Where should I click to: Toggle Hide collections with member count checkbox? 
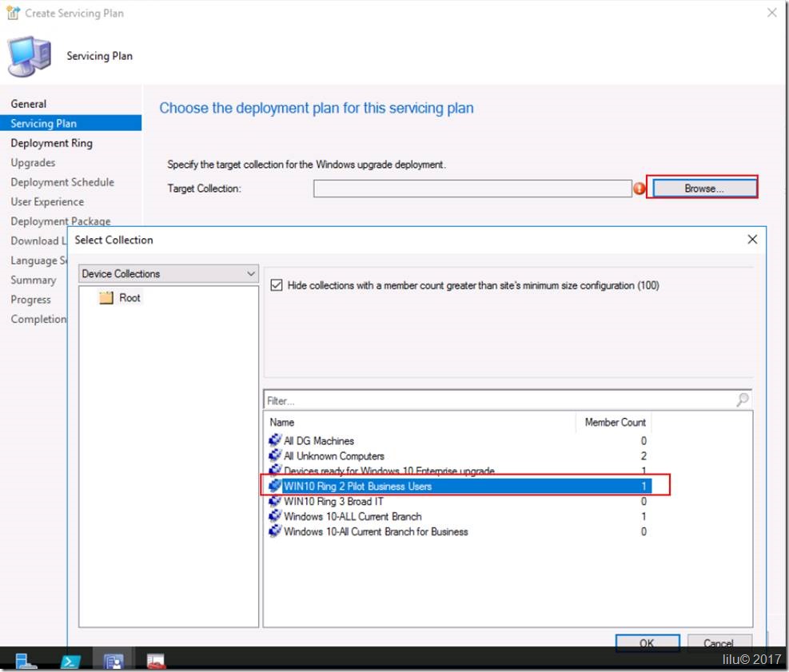coord(277,285)
